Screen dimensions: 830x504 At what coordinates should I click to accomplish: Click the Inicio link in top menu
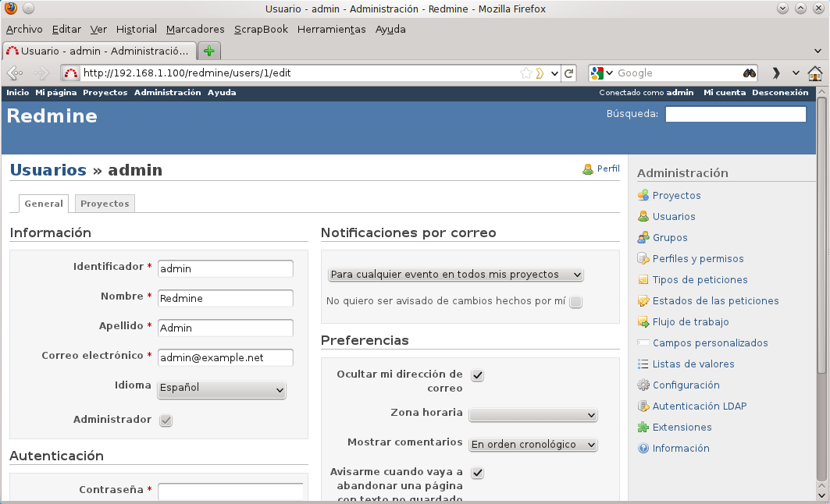[17, 93]
